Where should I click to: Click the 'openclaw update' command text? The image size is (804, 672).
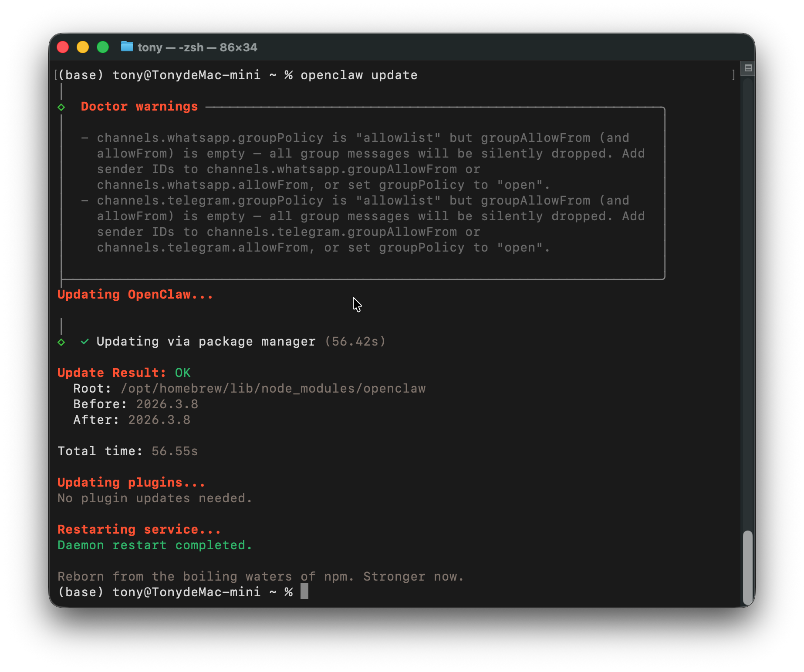pos(359,75)
